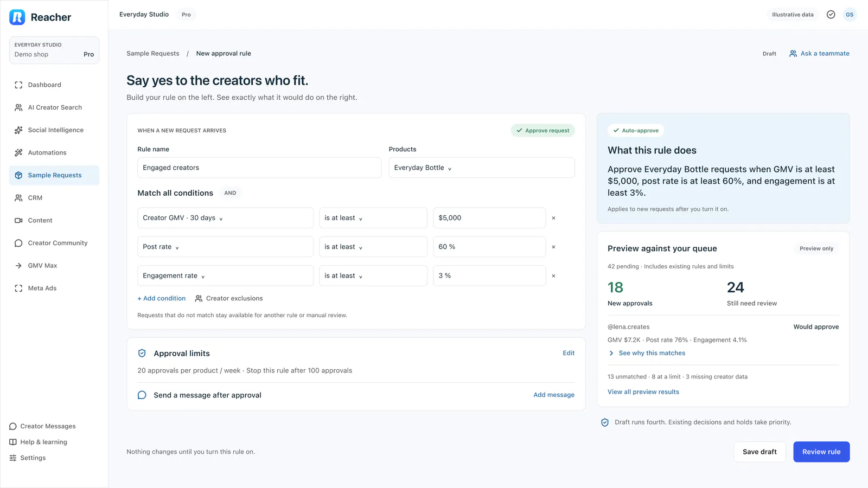Go to GMV Max
Viewport: 868px width, 488px height.
point(54,266)
